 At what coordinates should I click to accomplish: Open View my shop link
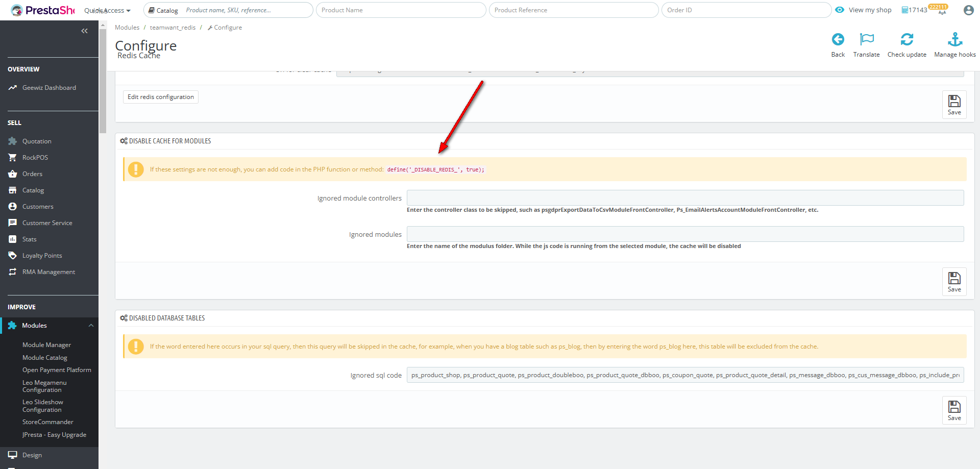[870, 10]
